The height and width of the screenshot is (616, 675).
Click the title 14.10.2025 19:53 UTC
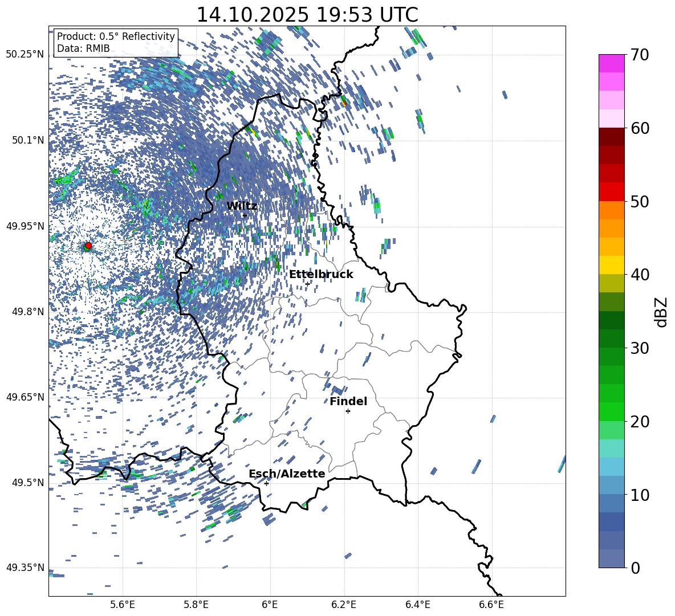(x=307, y=15)
